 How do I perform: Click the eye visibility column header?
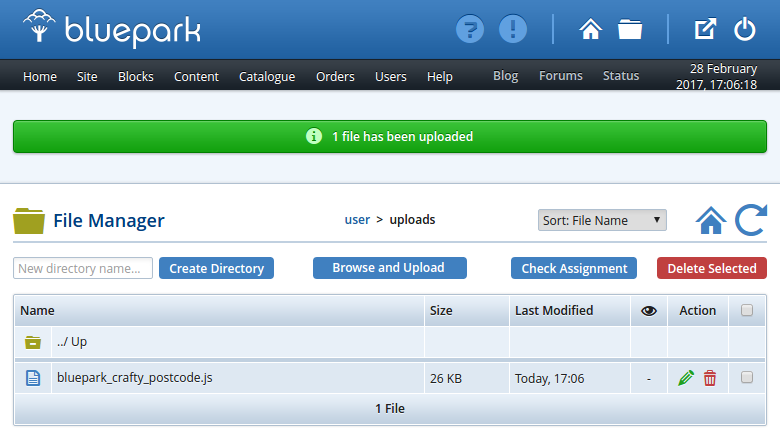pyautogui.click(x=649, y=311)
